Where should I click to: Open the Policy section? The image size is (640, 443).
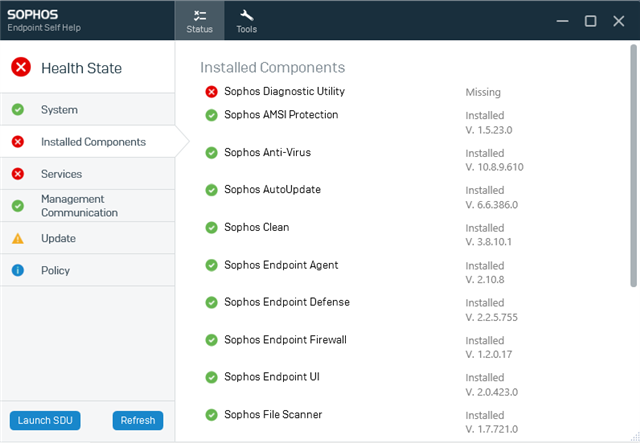(x=87, y=270)
